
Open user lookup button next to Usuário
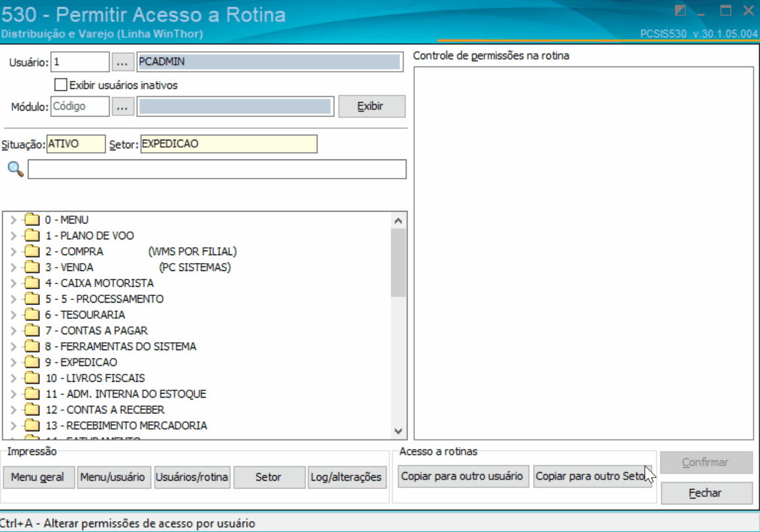123,62
